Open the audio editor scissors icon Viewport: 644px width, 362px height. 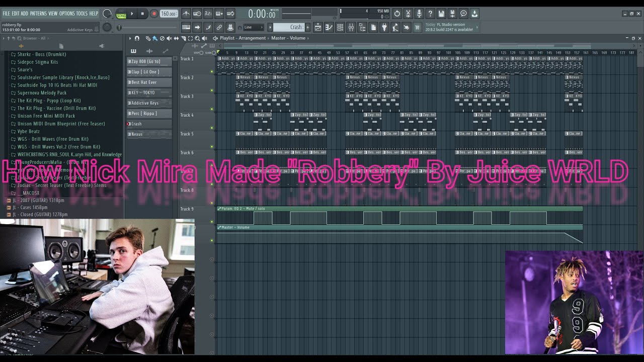pyautogui.click(x=408, y=14)
